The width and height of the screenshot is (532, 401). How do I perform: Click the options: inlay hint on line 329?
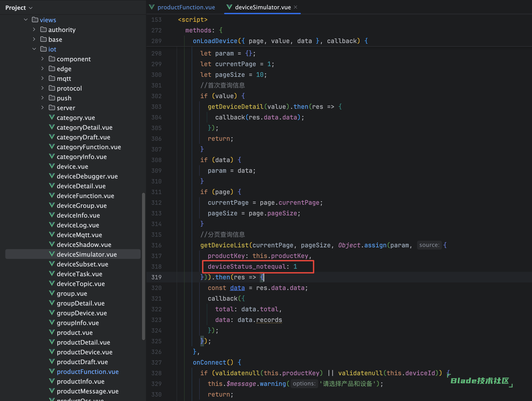click(x=304, y=383)
